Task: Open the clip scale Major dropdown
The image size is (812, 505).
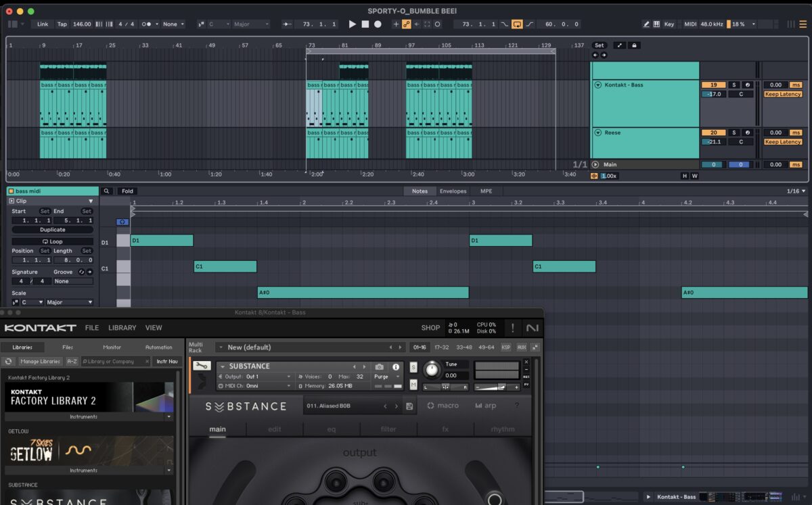Action: pos(70,302)
